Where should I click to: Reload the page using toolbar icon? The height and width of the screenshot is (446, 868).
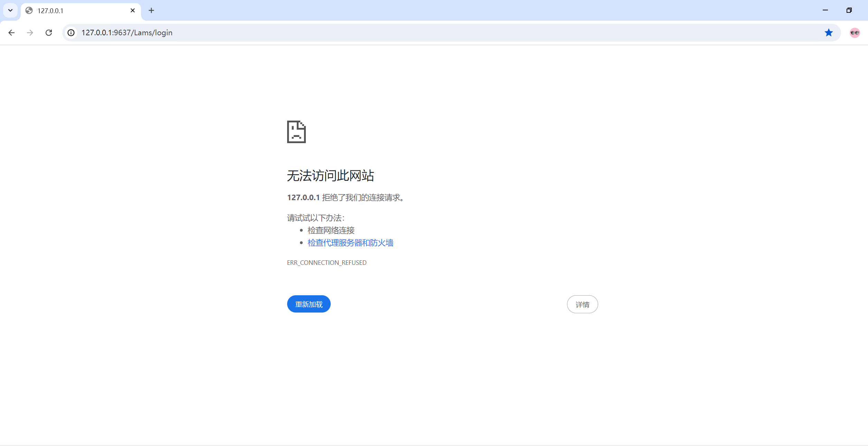(x=49, y=32)
